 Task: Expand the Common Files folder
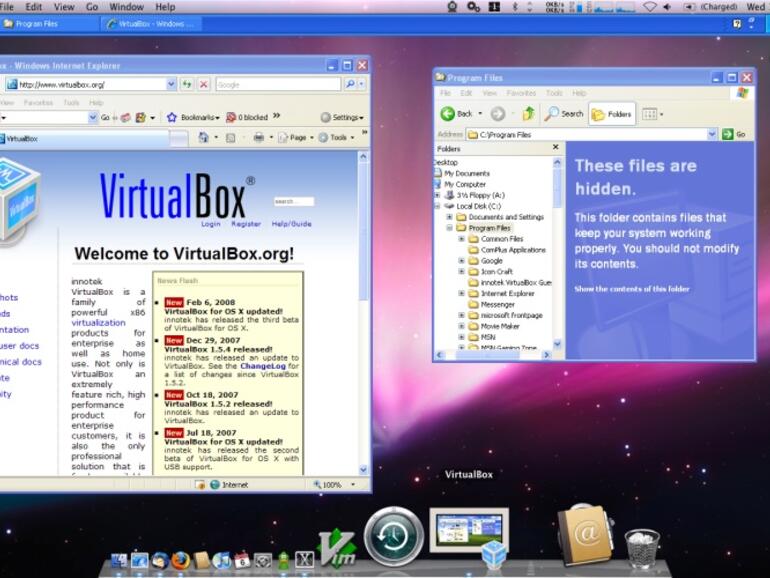tap(462, 239)
